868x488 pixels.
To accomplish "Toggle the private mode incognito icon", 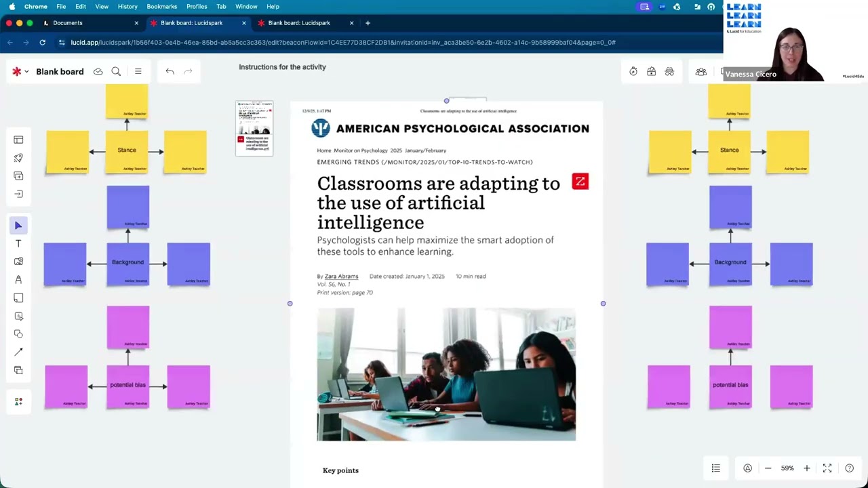I will [x=669, y=71].
